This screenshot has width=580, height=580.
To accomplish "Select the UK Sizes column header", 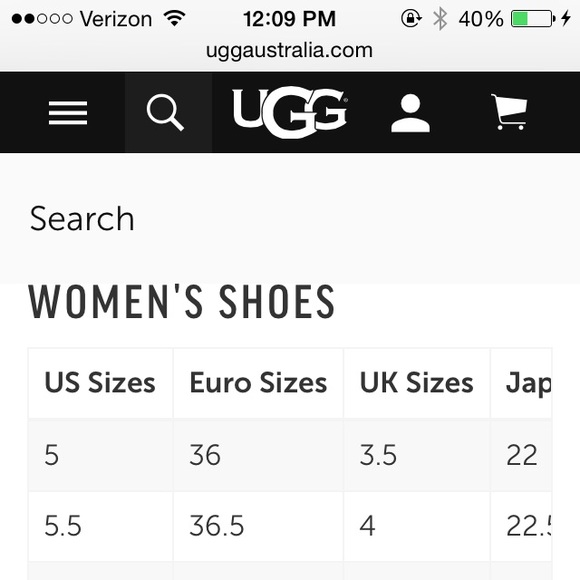I will click(x=417, y=383).
